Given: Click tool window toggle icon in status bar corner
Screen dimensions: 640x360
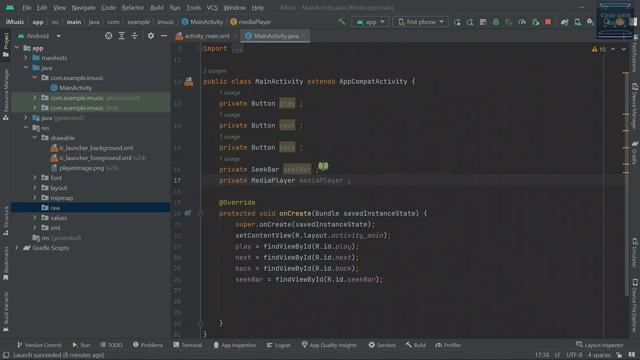Looking at the screenshot, I should (6, 355).
